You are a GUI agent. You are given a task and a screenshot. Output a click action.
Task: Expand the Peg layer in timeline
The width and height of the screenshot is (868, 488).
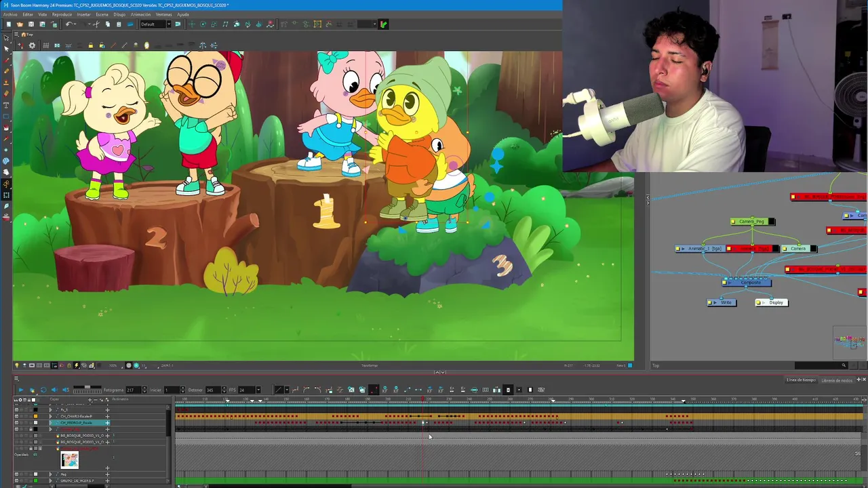[x=50, y=474]
